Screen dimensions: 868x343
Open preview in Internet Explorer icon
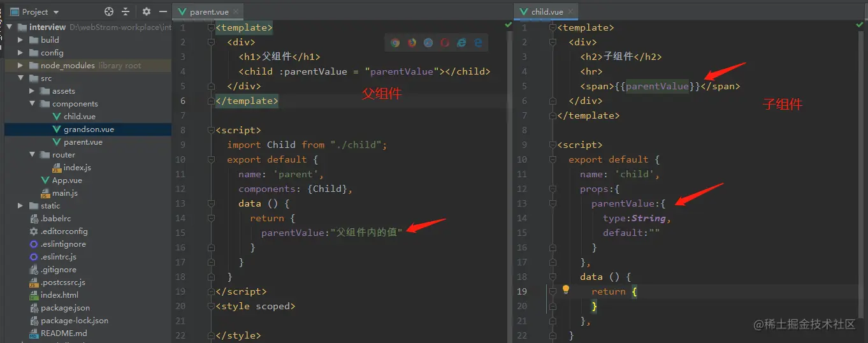tap(461, 43)
